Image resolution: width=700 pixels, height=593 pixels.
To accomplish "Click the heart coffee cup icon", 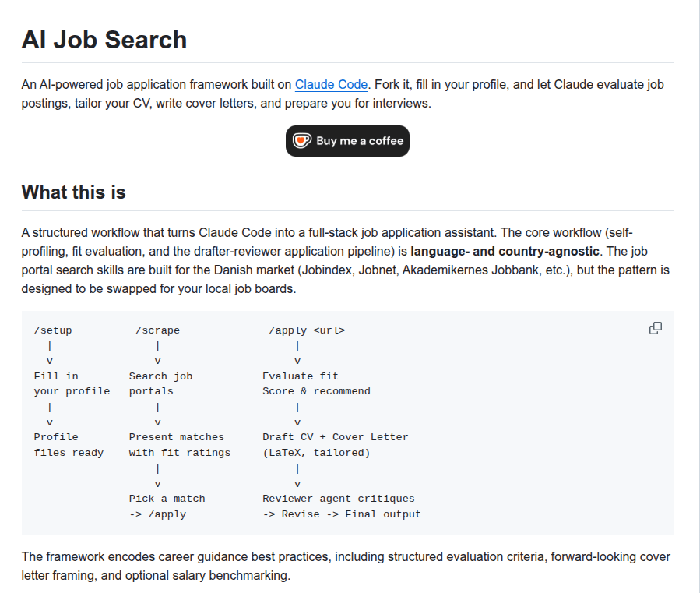I will (302, 141).
